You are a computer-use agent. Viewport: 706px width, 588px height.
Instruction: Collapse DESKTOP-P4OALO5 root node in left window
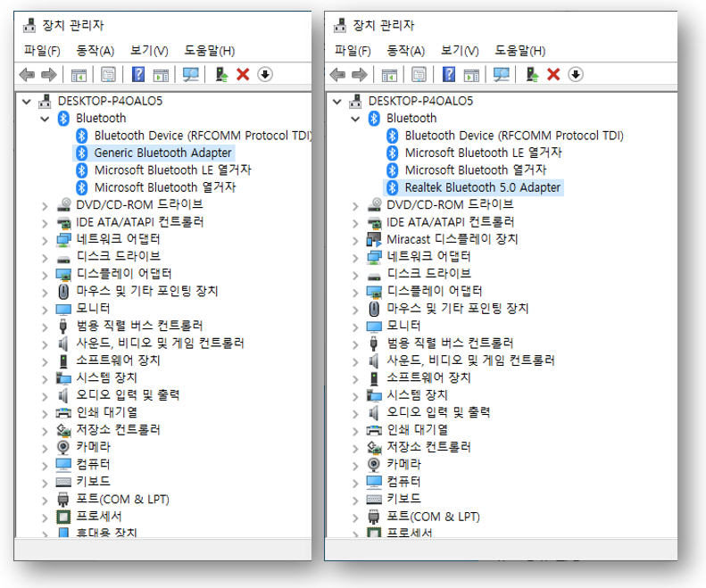[27, 102]
